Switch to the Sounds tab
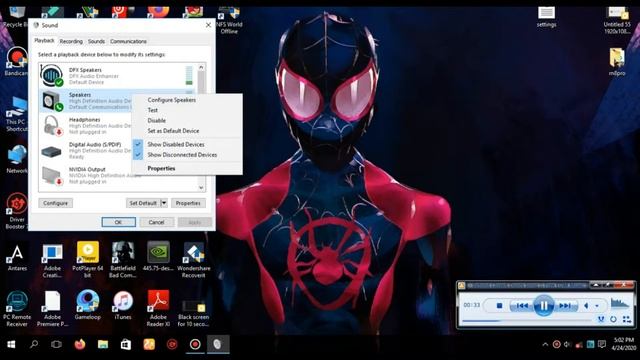This screenshot has height=360, width=640. point(96,41)
